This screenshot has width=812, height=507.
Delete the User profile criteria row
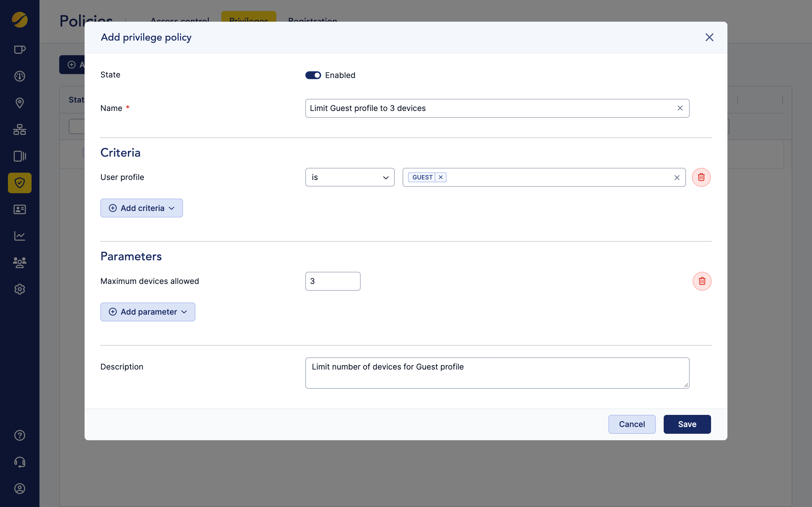tap(701, 177)
